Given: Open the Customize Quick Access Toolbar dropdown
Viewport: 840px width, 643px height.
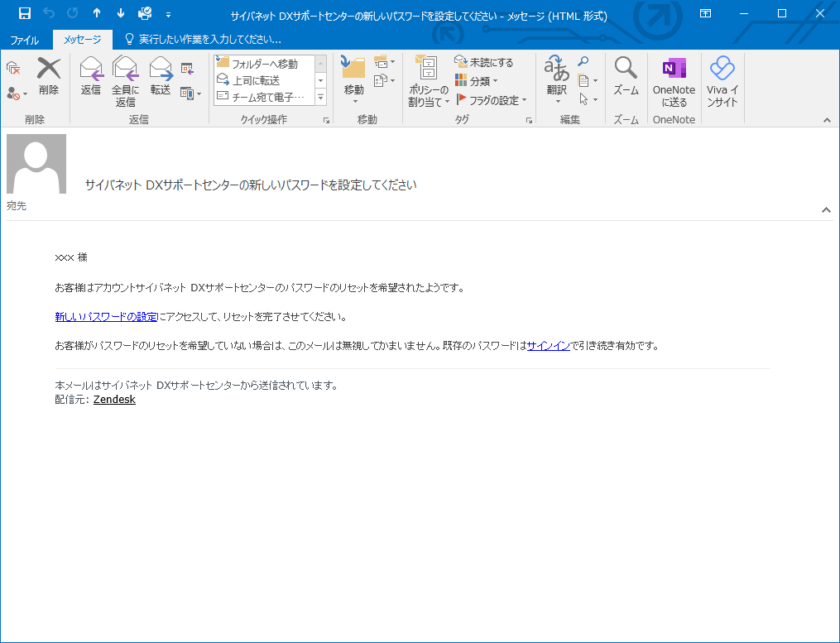Looking at the screenshot, I should coord(168,14).
